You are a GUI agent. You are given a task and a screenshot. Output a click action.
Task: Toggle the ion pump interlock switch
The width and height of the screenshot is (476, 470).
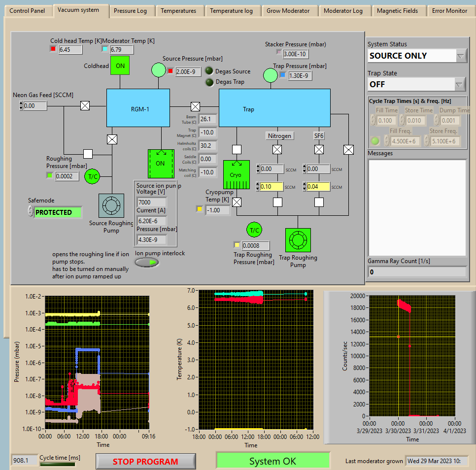pos(147,263)
